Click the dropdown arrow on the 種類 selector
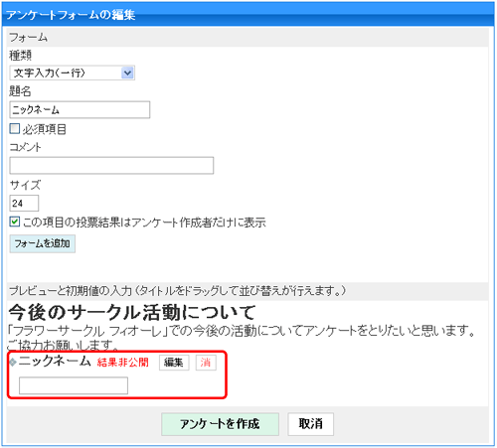The image size is (497, 448). point(127,73)
